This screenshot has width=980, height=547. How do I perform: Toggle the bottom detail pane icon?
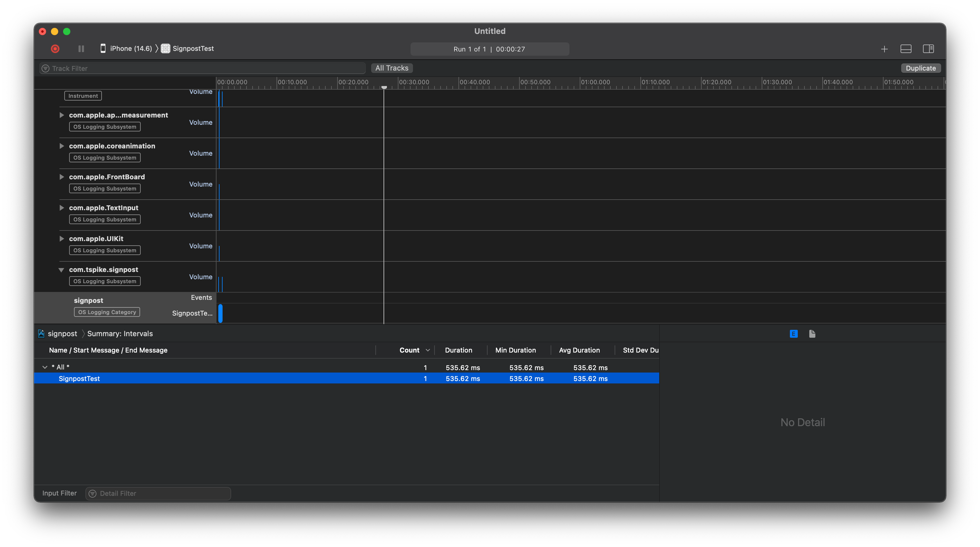906,49
